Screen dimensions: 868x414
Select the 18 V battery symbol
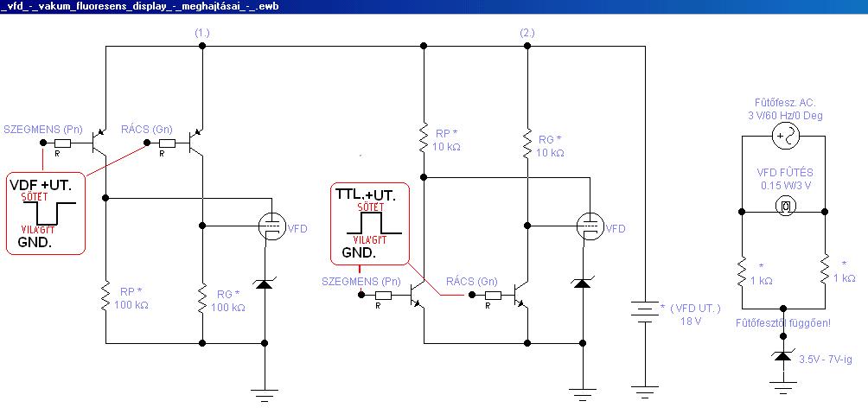tap(645, 312)
